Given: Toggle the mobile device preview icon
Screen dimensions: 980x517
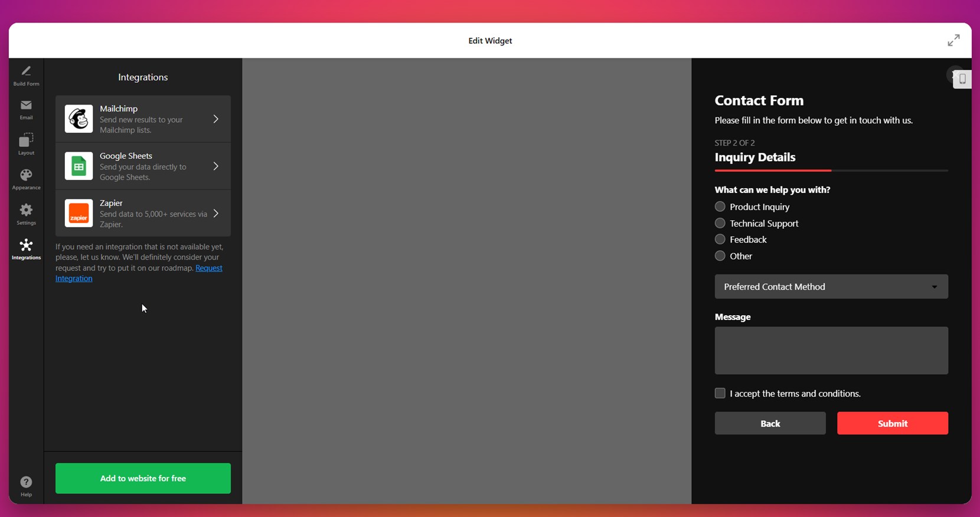Looking at the screenshot, I should 962,79.
